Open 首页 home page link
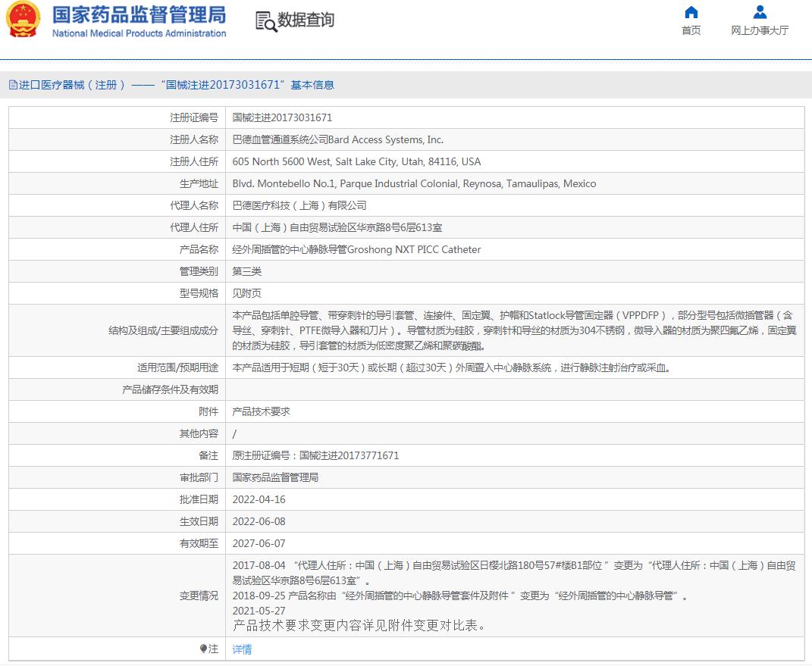This screenshot has width=812, height=666. 691,30
